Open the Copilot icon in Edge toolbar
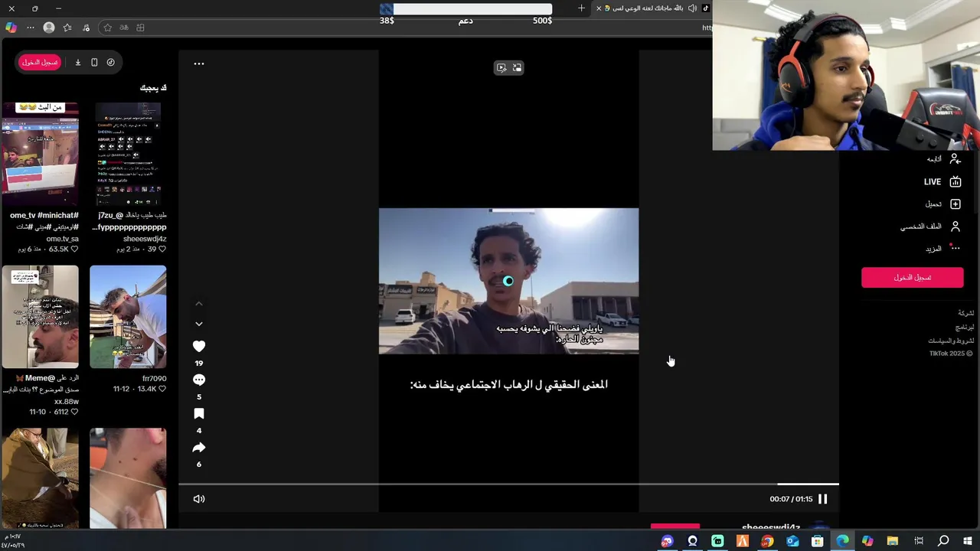 click(11, 28)
